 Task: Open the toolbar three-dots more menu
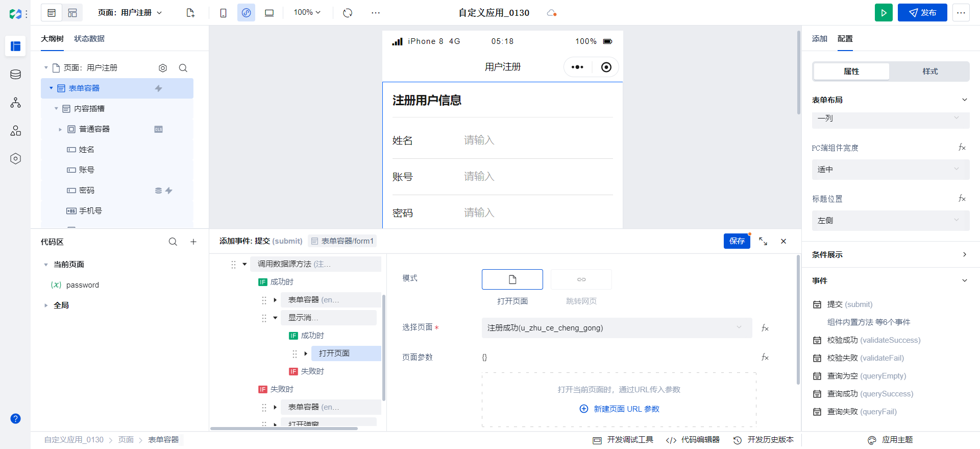[376, 13]
